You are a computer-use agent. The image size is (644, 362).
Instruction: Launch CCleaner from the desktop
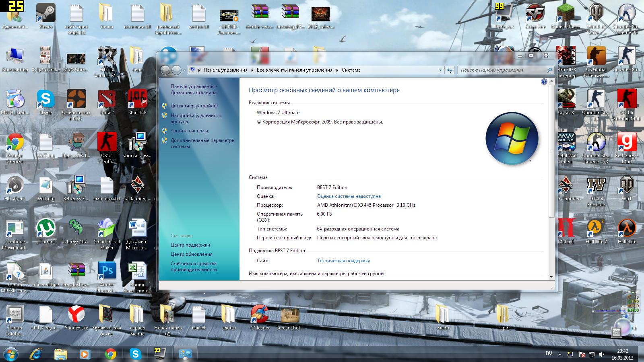260,317
